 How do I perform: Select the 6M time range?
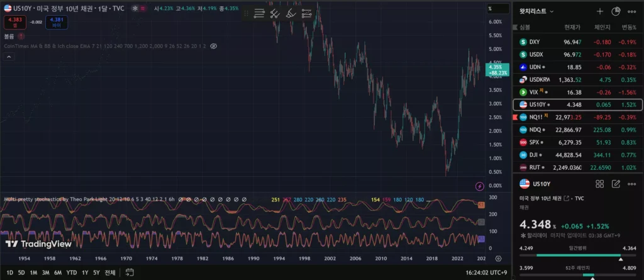[58, 272]
